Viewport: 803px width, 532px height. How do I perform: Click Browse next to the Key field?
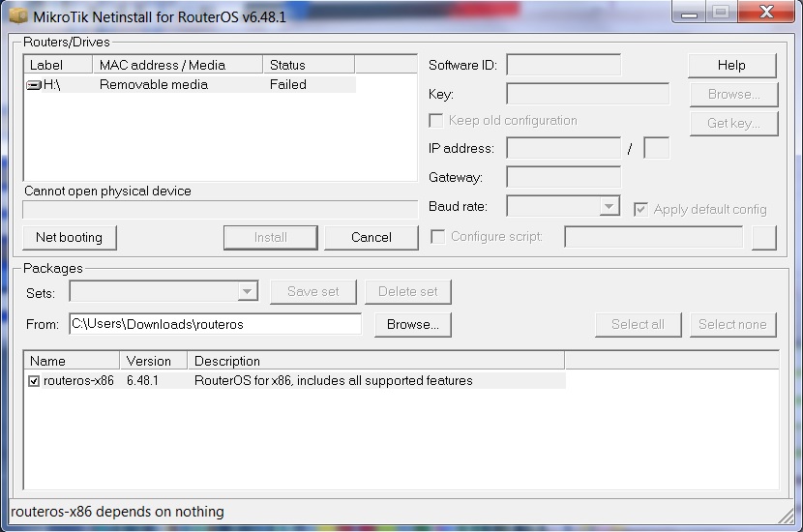(x=734, y=95)
